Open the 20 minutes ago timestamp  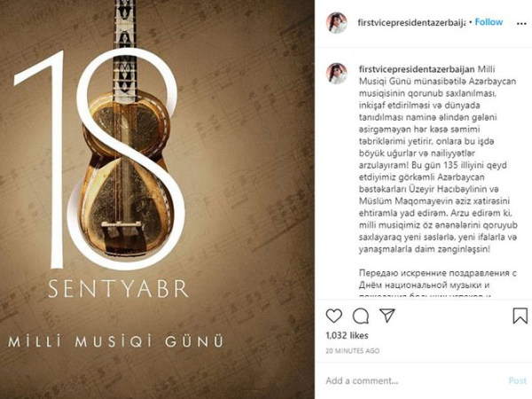click(x=353, y=351)
